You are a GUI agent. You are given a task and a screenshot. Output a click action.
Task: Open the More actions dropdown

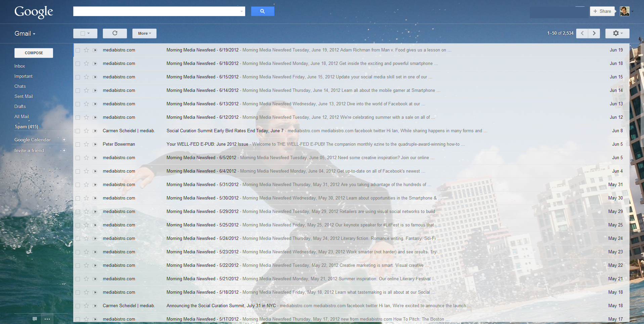click(x=144, y=33)
